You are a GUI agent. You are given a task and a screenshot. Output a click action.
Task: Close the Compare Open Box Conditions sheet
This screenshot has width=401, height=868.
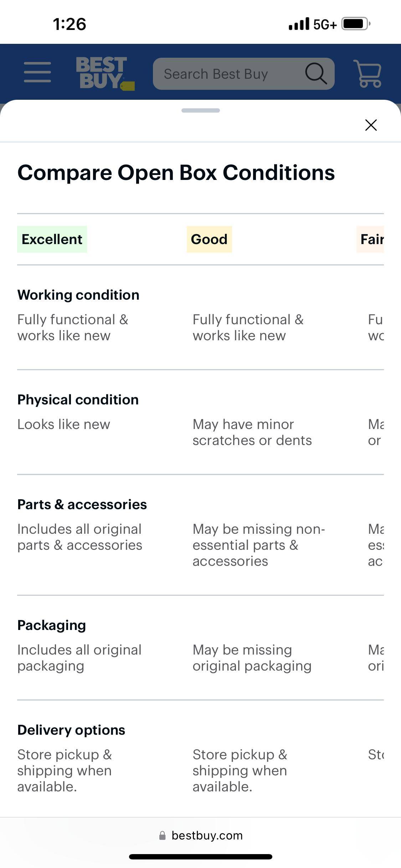(x=371, y=125)
